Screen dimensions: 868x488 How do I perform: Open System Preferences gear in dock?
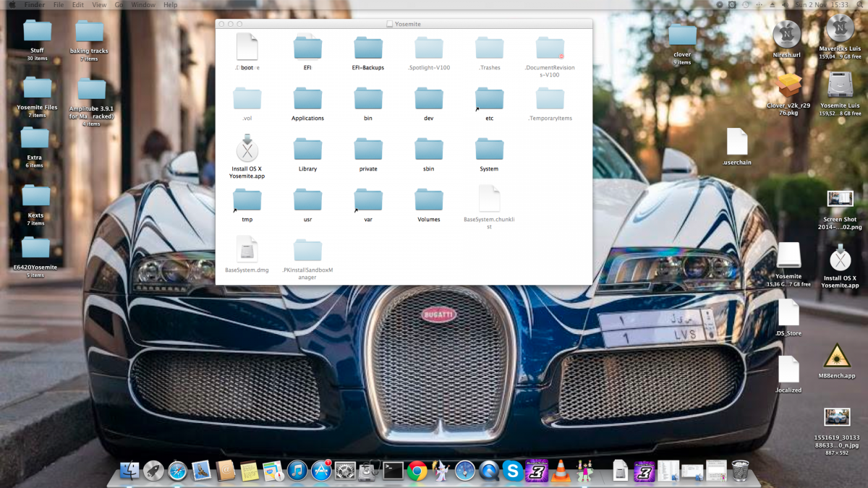(x=345, y=471)
